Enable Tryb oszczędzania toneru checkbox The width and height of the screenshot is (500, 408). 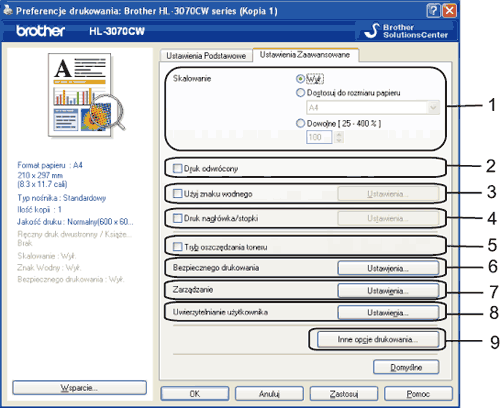177,247
